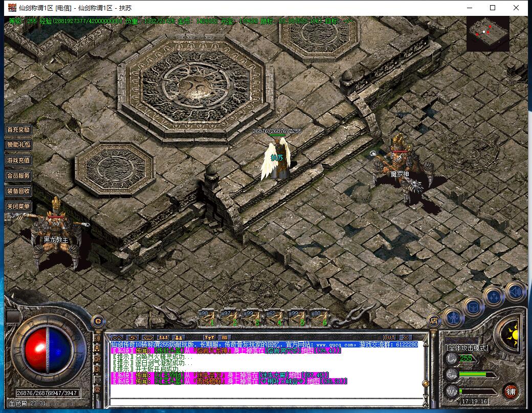The image size is (532, 413).
Task: Use quick-slot item 2 (x97)
Action: tap(230, 318)
